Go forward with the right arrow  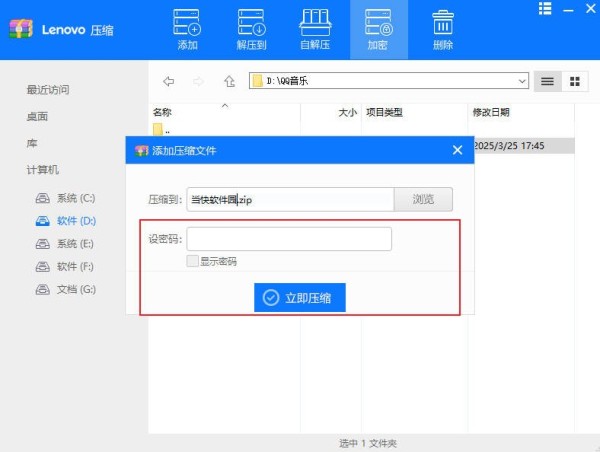[198, 81]
